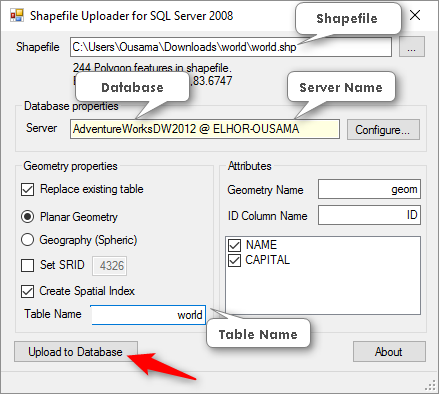The image size is (439, 394).
Task: Enable the Set SRID checkbox
Action: point(27,265)
